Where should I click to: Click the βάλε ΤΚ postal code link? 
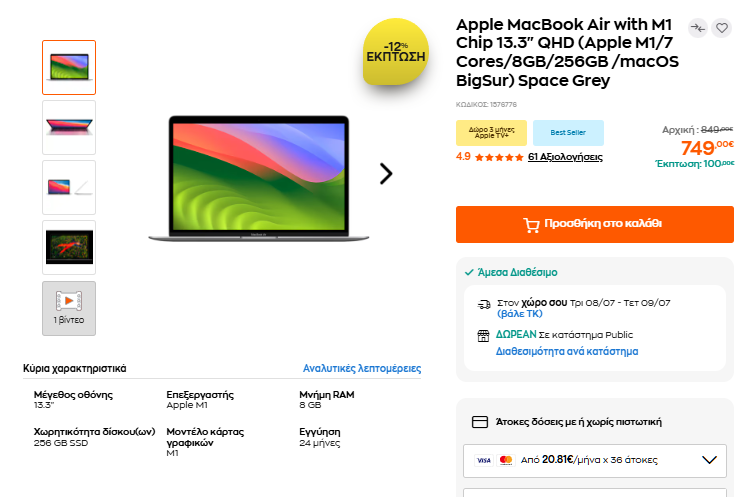(520, 313)
